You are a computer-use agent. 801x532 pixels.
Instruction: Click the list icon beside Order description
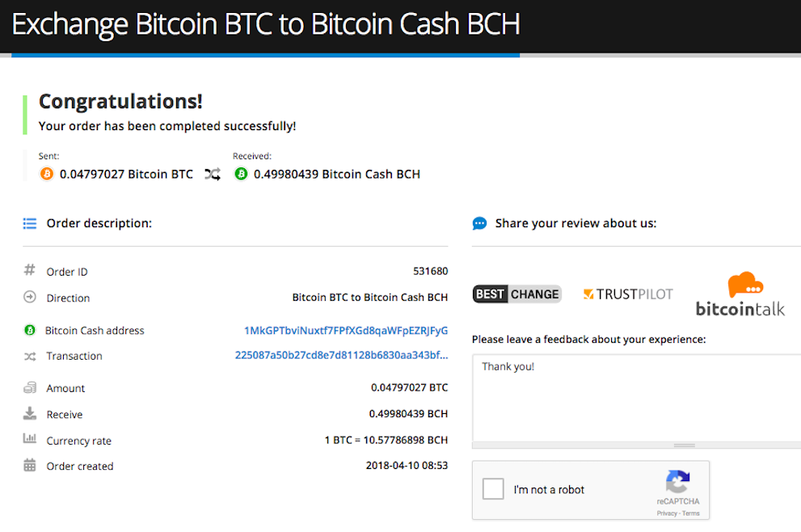[30, 223]
